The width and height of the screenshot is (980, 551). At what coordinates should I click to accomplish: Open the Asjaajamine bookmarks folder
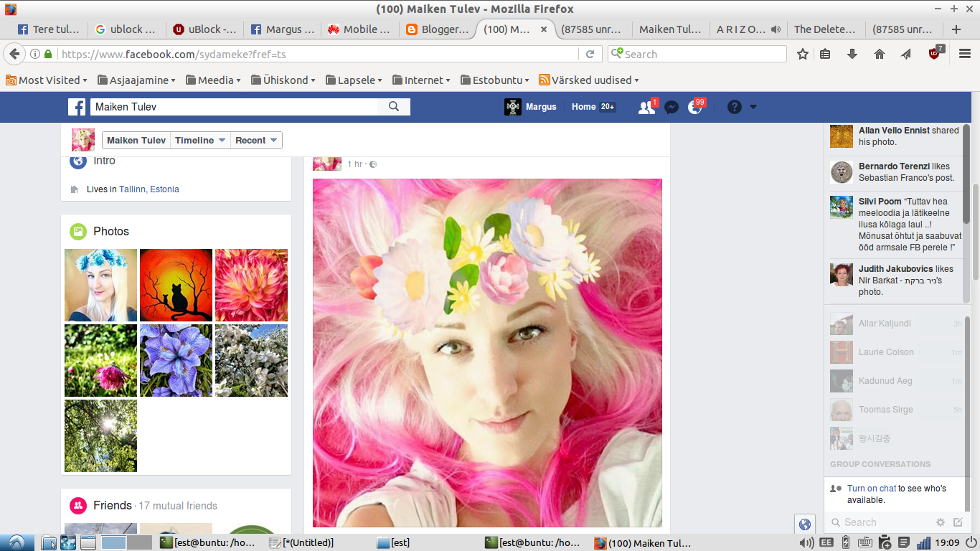coord(138,80)
